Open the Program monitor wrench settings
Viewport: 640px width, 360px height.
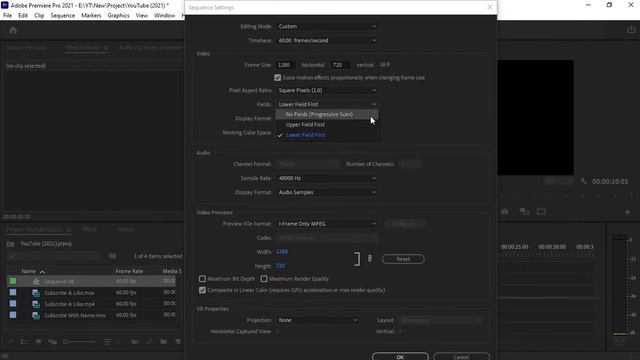coord(584,181)
